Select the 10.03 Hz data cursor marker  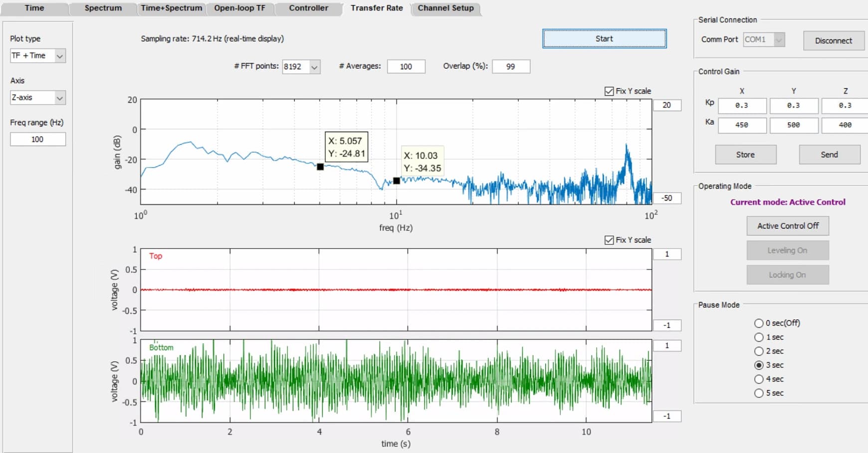tap(397, 181)
